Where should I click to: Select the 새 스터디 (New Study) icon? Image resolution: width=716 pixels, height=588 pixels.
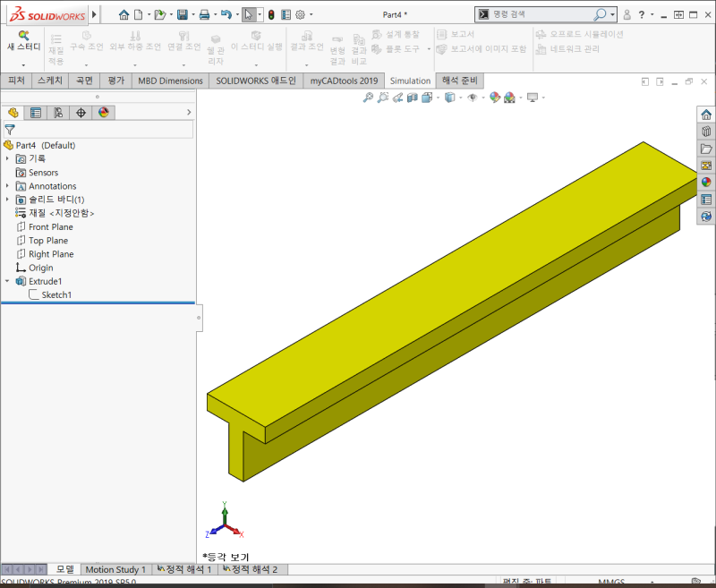point(23,36)
